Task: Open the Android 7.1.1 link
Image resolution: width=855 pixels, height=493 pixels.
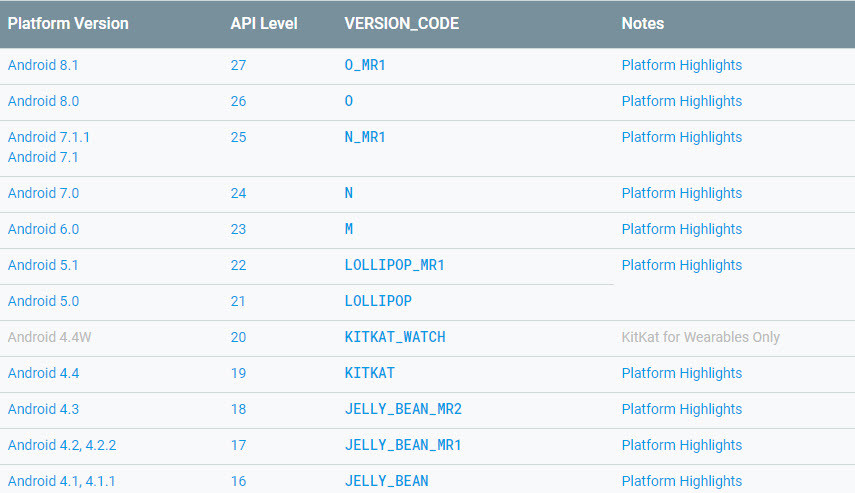Action: (49, 137)
